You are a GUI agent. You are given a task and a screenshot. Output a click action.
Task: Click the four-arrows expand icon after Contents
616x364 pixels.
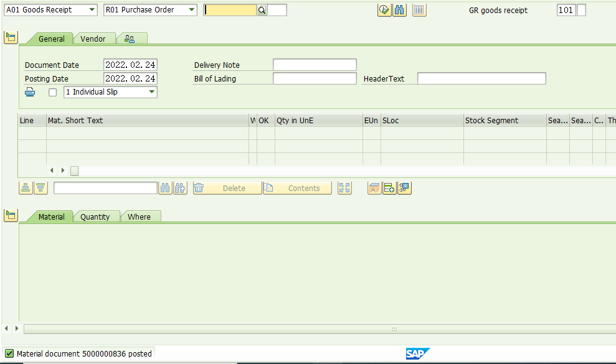tap(344, 188)
